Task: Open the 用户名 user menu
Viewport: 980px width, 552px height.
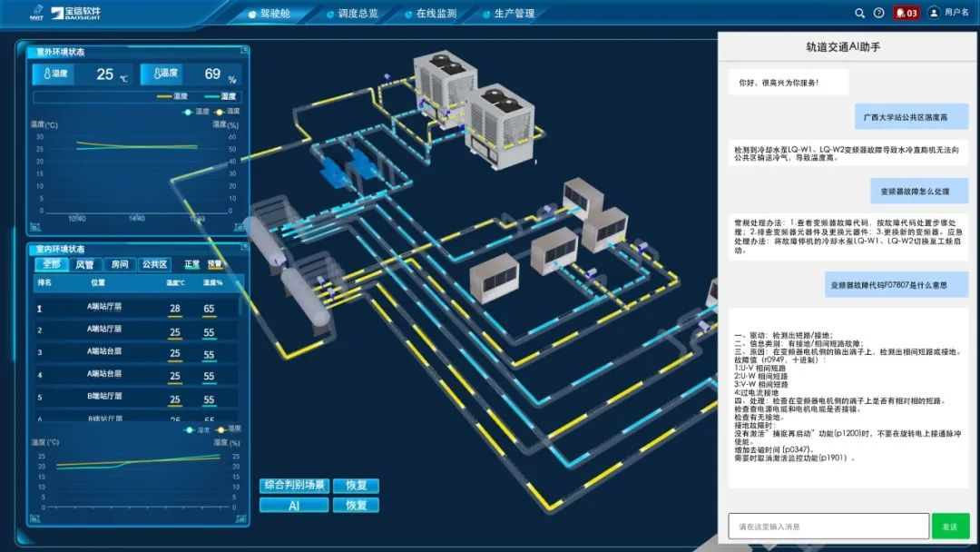Action: pyautogui.click(x=956, y=13)
